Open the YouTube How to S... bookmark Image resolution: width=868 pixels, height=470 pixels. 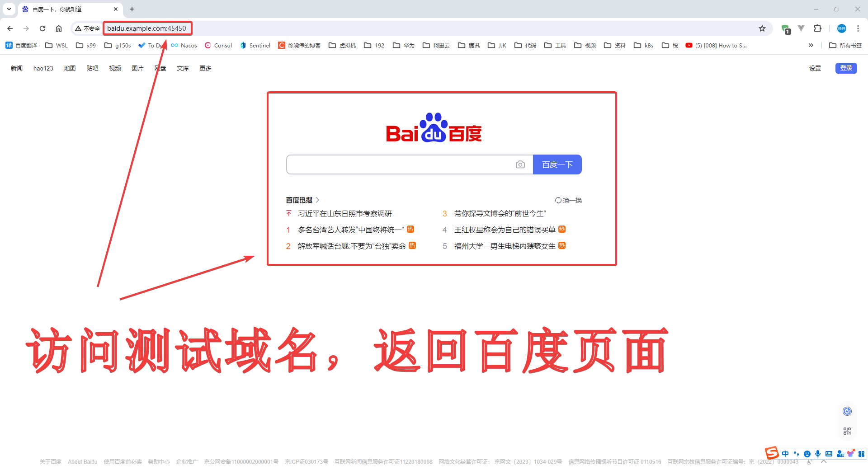coord(716,45)
